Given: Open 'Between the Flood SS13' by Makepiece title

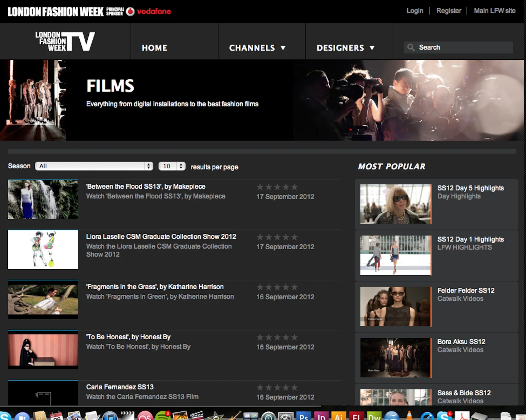Looking at the screenshot, I should tap(146, 186).
